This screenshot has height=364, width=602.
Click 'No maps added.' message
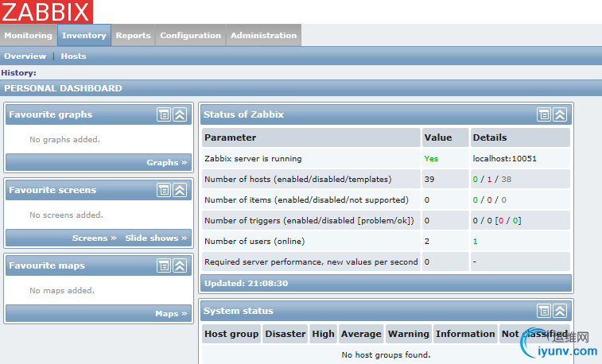(62, 291)
